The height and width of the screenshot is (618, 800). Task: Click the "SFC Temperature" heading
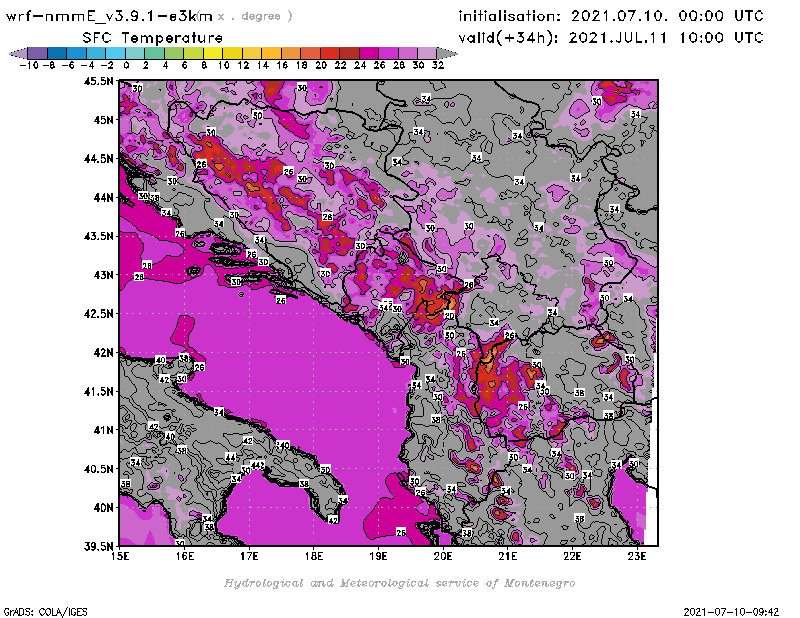[x=153, y=38]
